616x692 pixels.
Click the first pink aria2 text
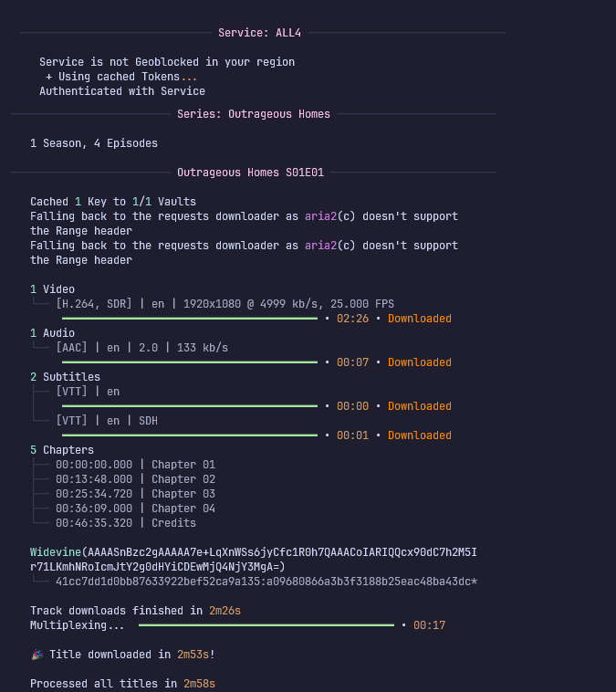320,216
